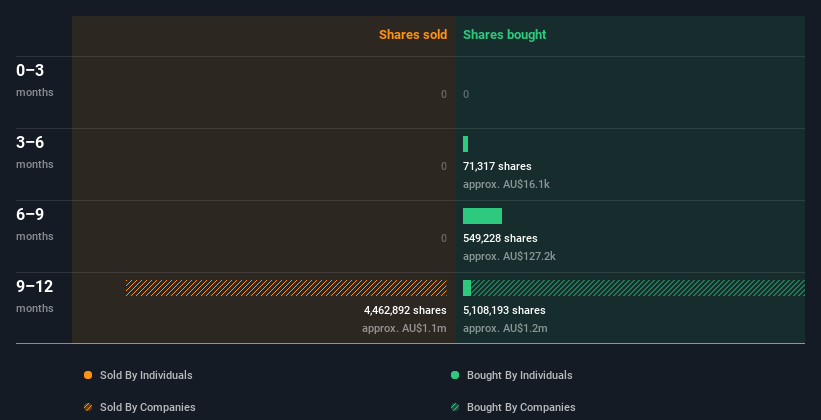Viewport: 821px width, 420px height.
Task: Click the Sold By Individuals legend dot
Action: coord(88,375)
